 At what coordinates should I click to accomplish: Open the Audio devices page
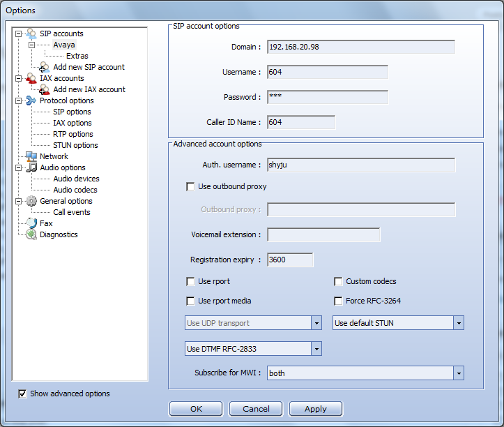[x=76, y=179]
